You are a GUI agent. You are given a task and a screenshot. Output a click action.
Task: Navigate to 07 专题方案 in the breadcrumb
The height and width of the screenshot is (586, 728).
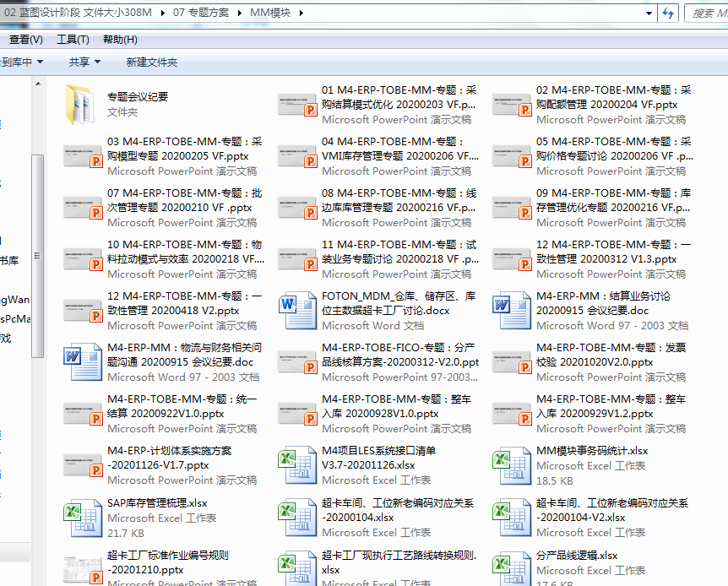200,14
